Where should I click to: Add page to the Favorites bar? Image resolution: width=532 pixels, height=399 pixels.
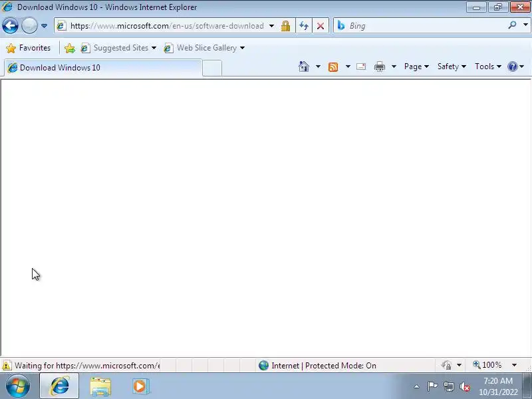coord(70,48)
